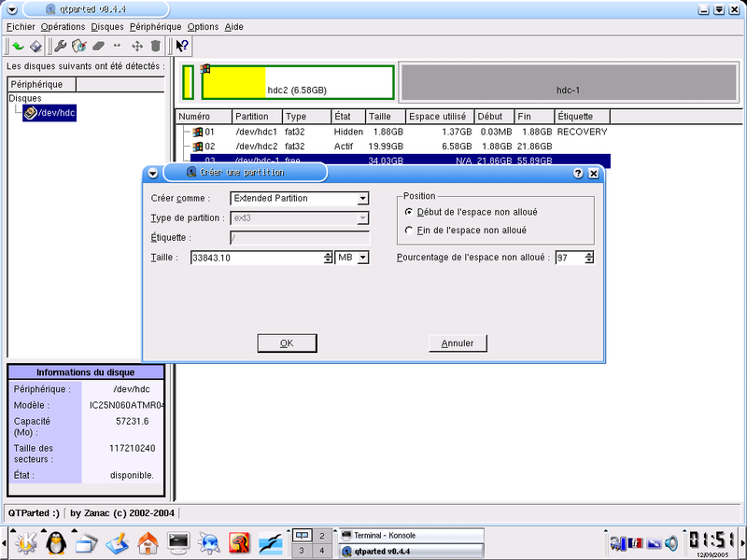Image resolution: width=747 pixels, height=560 pixels.
Task: Increase Taille value with spinner up arrow
Action: (x=328, y=255)
